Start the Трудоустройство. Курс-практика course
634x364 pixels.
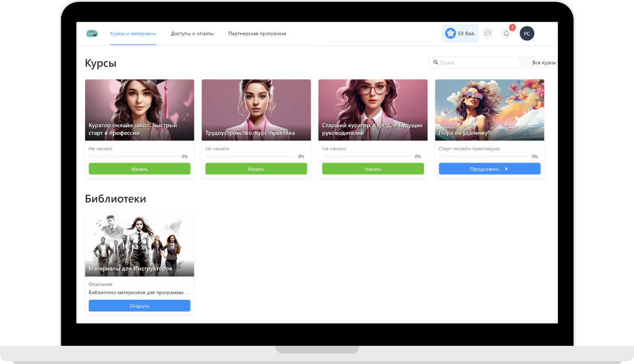pos(256,169)
